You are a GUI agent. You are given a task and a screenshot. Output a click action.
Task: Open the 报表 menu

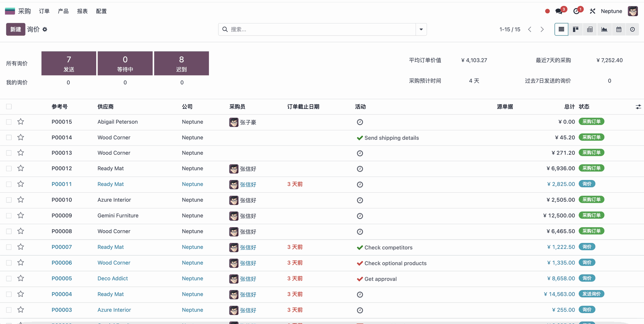(82, 11)
